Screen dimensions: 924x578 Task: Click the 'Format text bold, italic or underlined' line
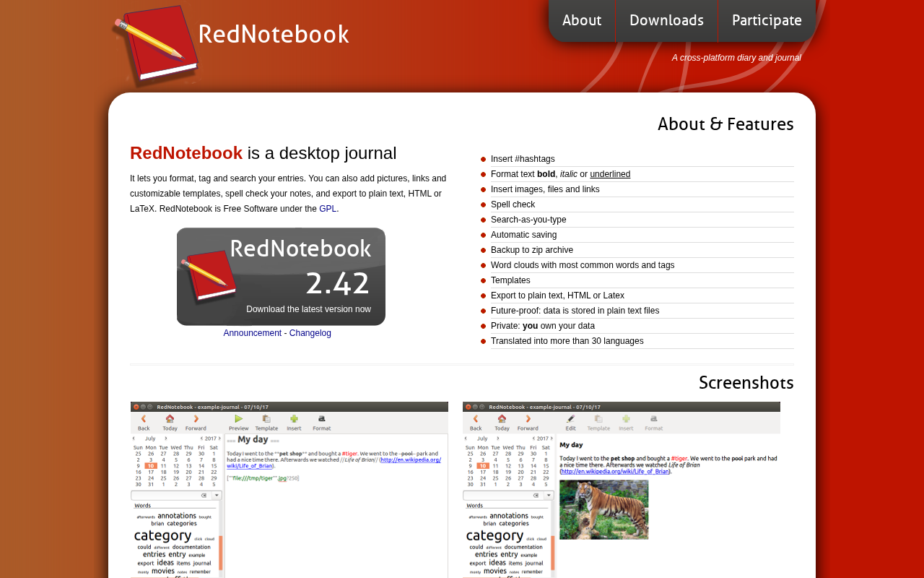(642, 174)
